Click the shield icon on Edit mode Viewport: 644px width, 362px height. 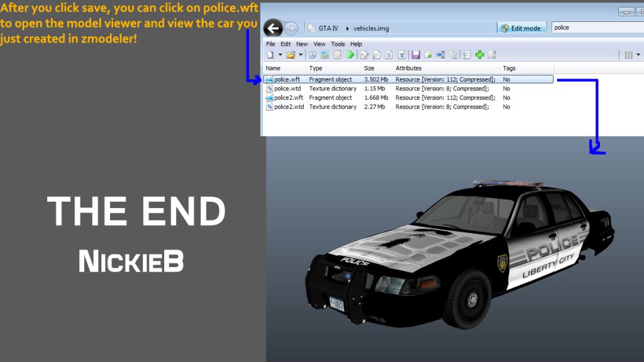point(505,28)
